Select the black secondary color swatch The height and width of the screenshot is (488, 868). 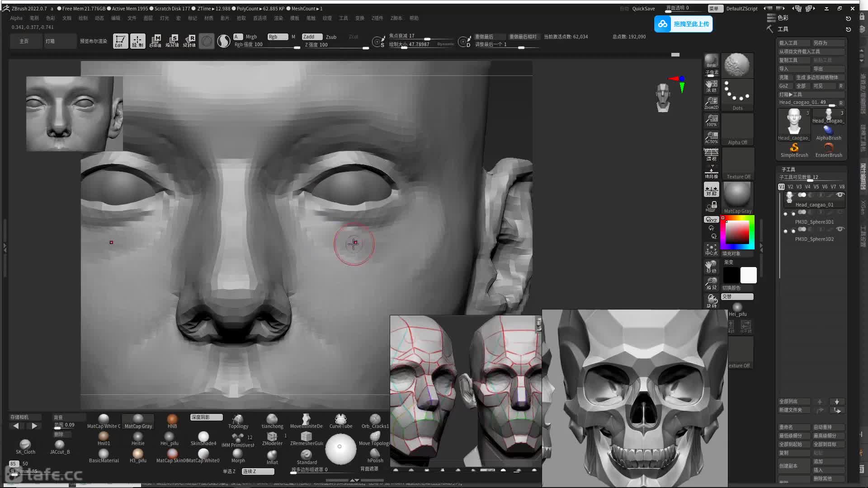[x=731, y=275]
